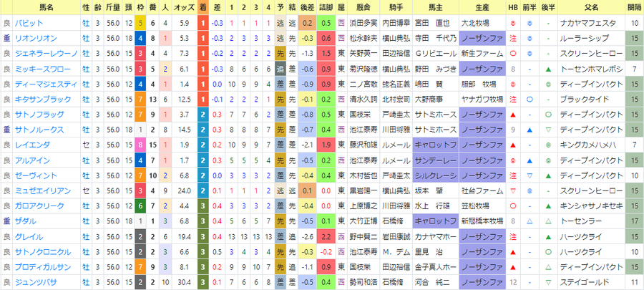The width and height of the screenshot is (644, 290).
Task: Select jockey cell 内田博幸
Action: [x=396, y=24]
